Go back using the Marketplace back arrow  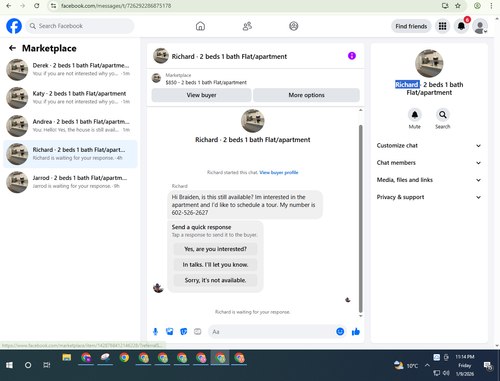click(x=12, y=48)
